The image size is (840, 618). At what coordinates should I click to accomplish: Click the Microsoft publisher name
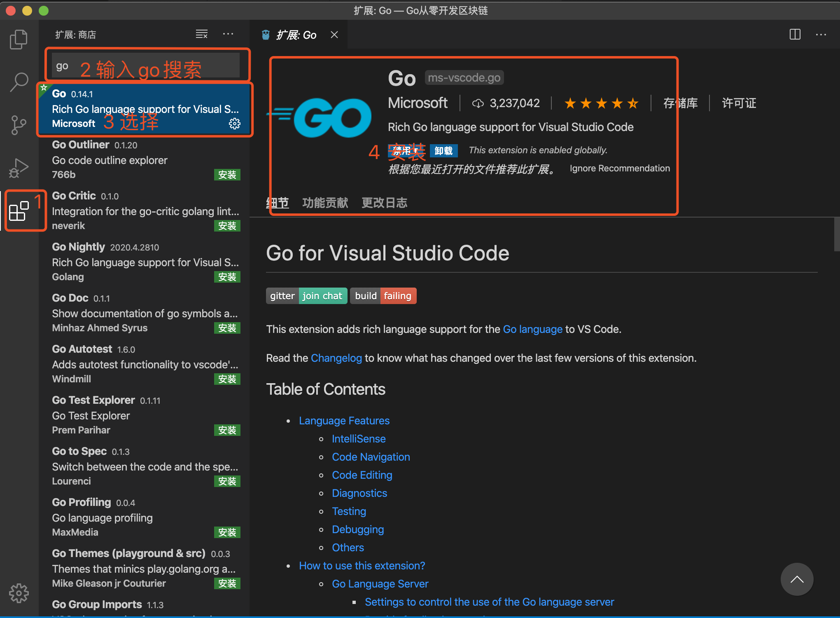(x=418, y=103)
